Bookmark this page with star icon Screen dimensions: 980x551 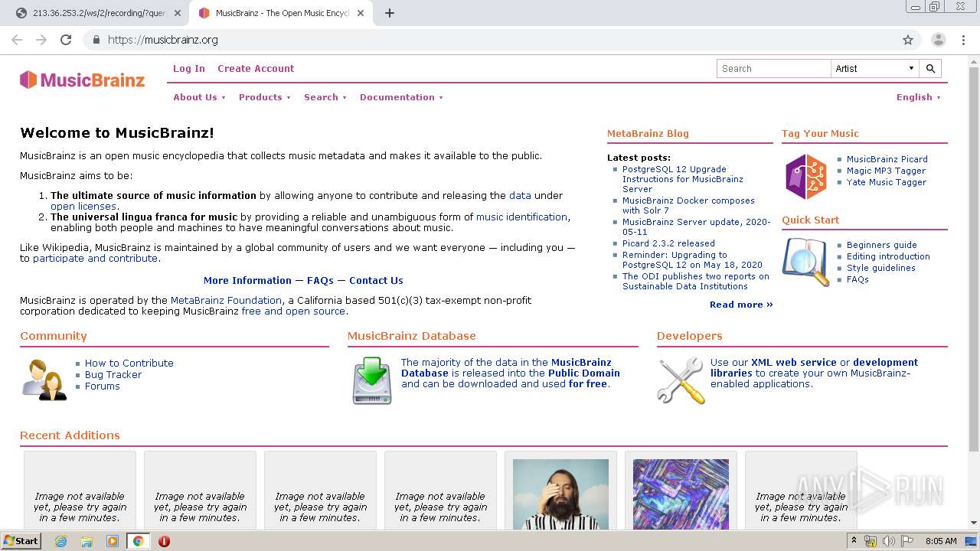pos(908,40)
